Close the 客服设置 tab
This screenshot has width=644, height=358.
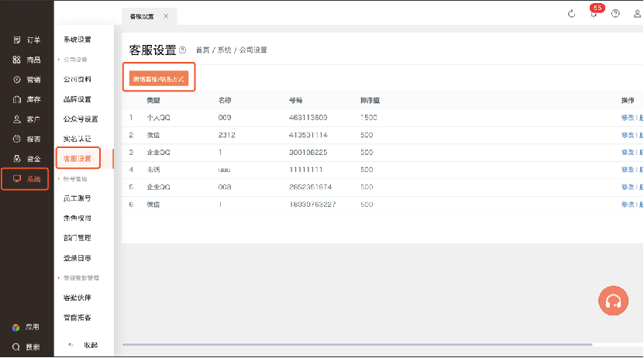(x=166, y=16)
